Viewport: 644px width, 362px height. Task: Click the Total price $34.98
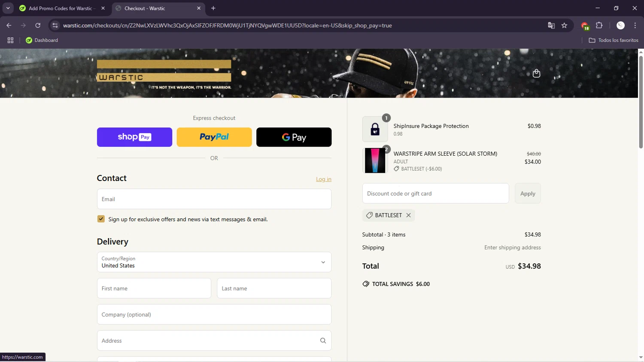pos(529,266)
